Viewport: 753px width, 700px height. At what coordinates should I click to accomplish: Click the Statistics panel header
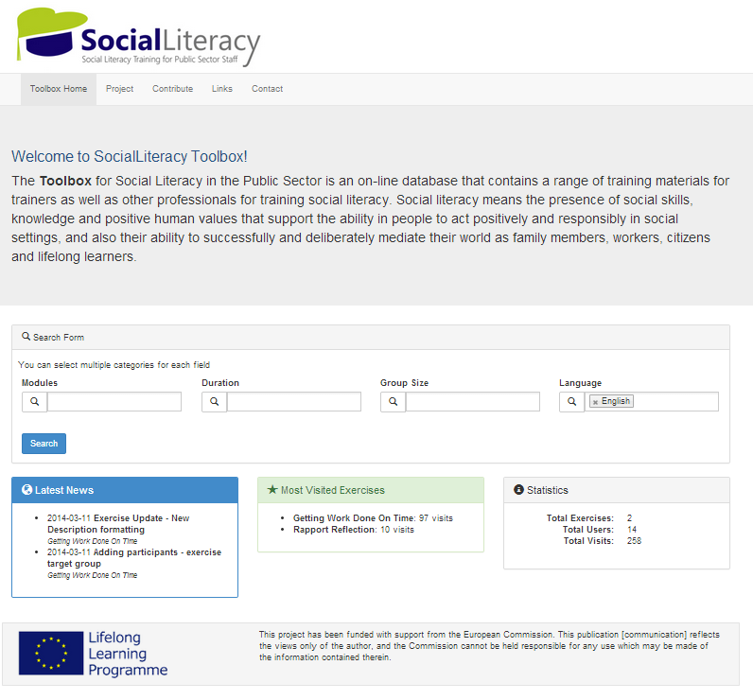pos(617,490)
